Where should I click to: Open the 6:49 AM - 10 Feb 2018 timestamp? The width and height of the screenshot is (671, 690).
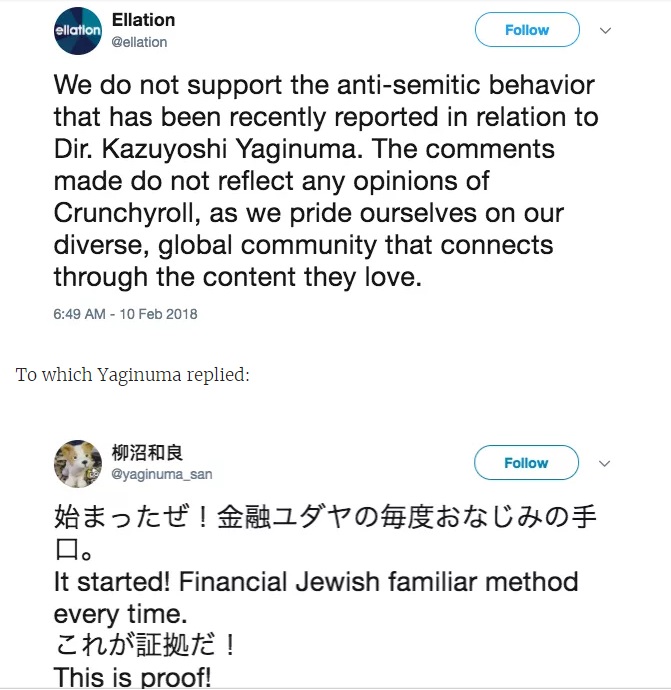click(x=125, y=314)
